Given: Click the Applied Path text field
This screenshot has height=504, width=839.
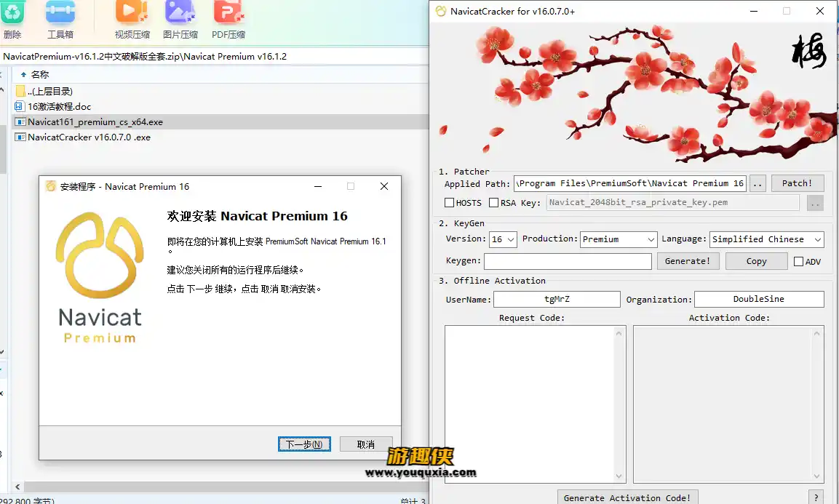Looking at the screenshot, I should pos(629,183).
